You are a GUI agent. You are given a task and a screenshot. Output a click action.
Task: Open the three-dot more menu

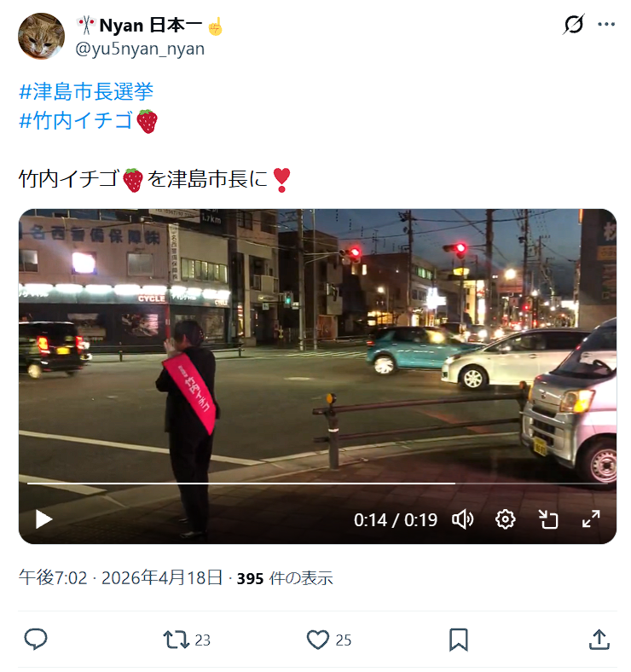(x=606, y=24)
